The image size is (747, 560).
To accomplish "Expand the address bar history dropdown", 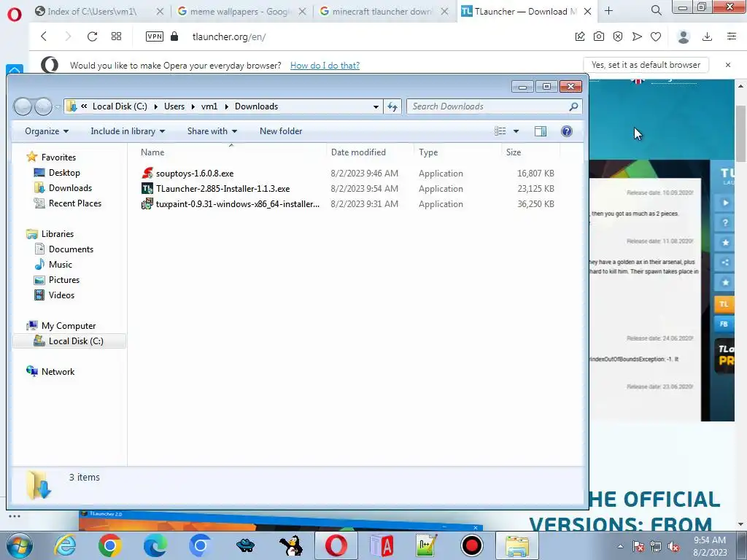I will pyautogui.click(x=376, y=106).
